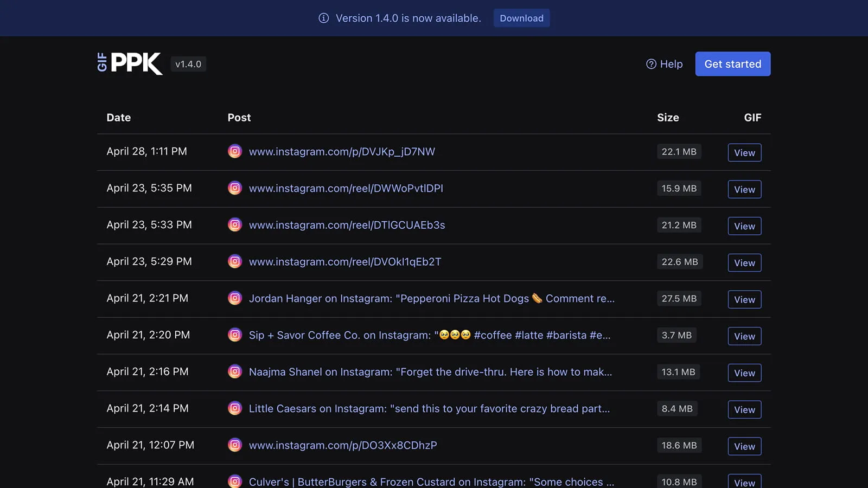Click the Instagram icon beside Little Caesars post

235,408
